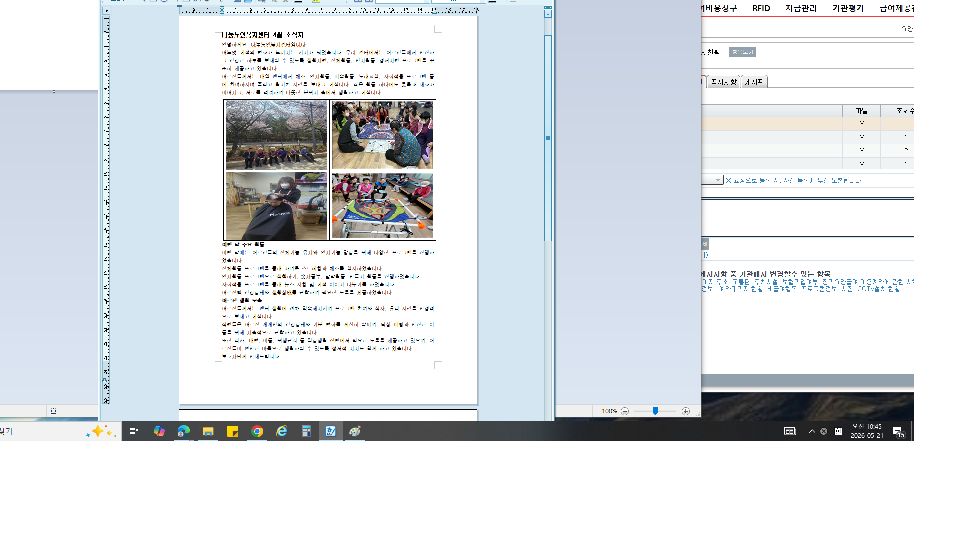Image resolution: width=960 pixels, height=540 pixels.
Task: Open the RFID menu in the web window
Action: pyautogui.click(x=761, y=8)
